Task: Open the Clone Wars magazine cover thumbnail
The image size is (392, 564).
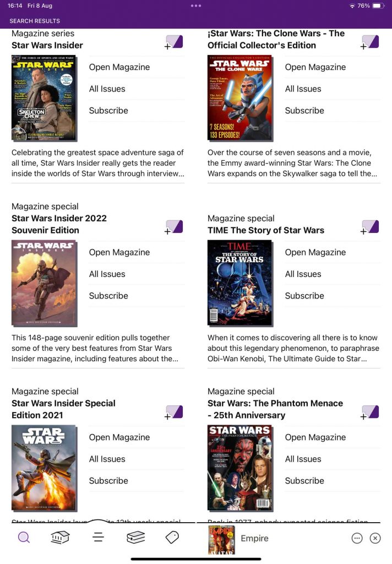Action: (x=240, y=98)
